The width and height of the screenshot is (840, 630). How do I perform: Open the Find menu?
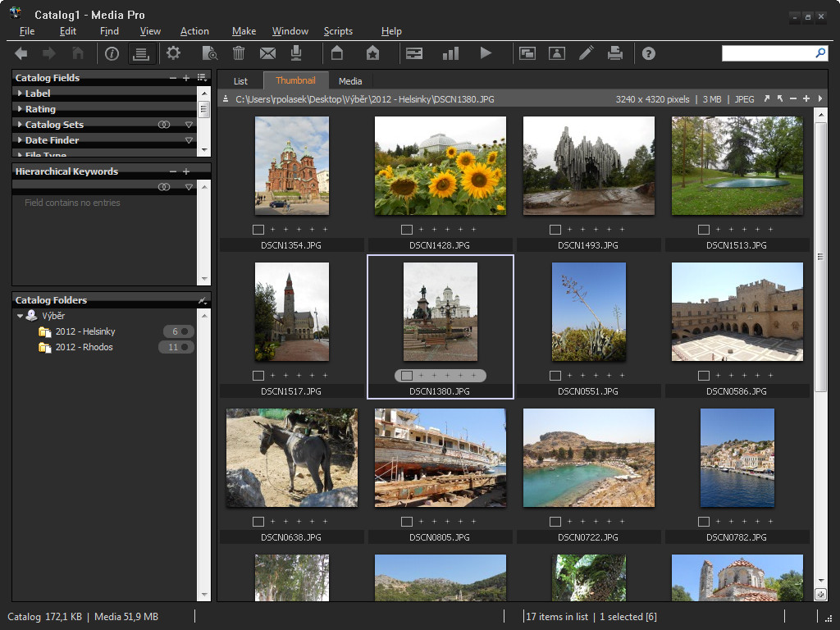109,31
